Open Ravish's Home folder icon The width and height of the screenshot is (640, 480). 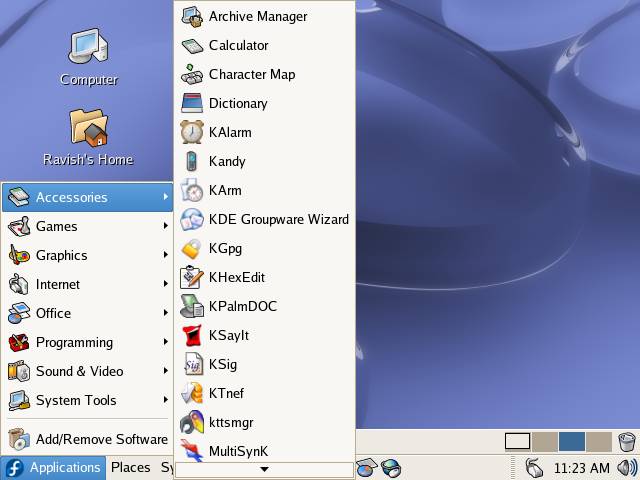click(88, 136)
